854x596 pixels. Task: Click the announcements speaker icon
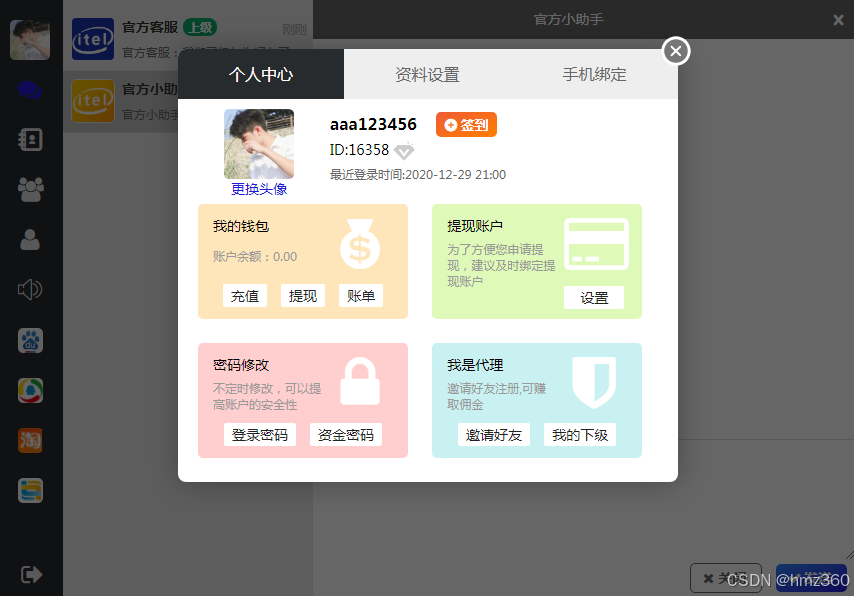click(x=30, y=290)
